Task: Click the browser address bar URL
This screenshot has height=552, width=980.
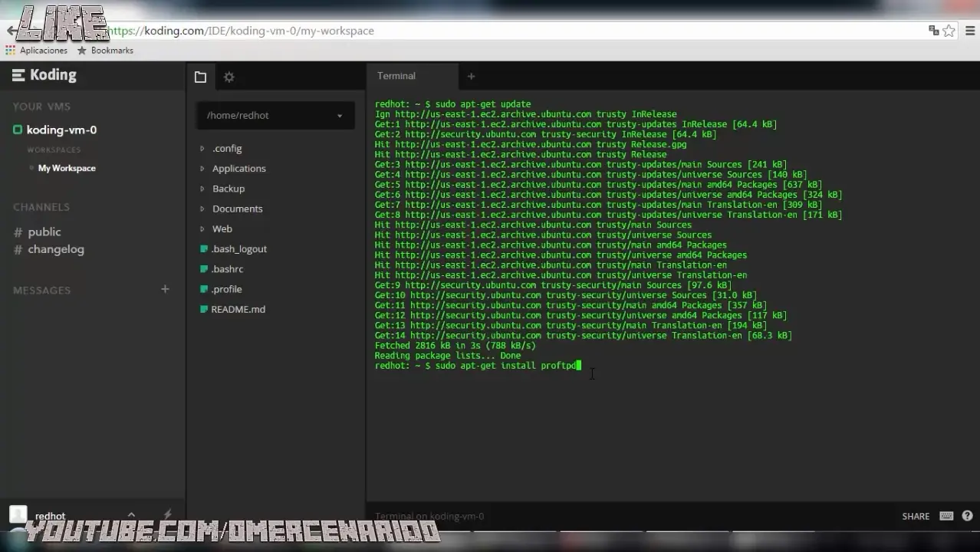Action: [x=240, y=31]
